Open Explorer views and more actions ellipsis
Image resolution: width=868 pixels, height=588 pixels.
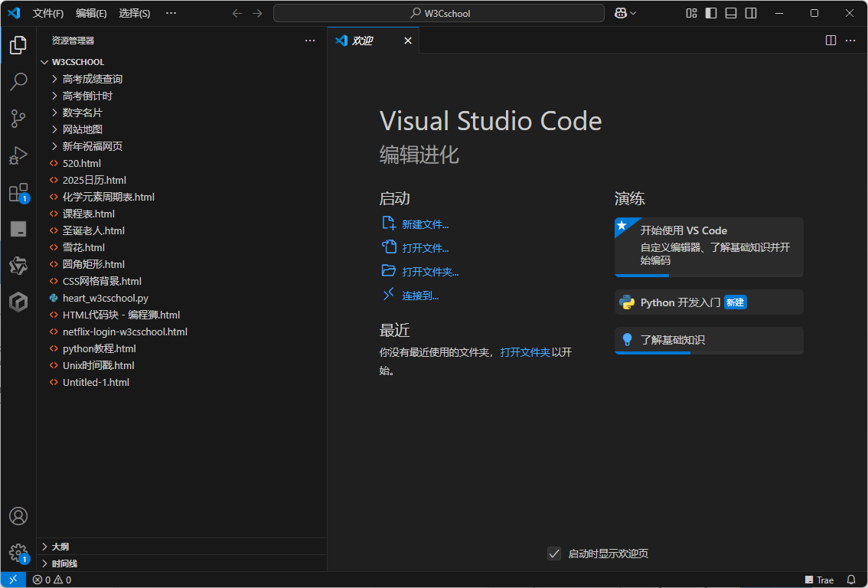tap(310, 41)
